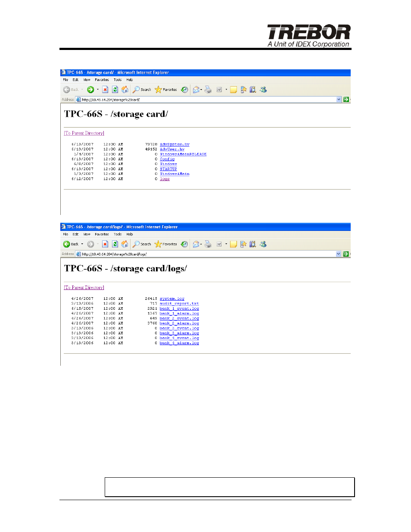Open Config folder link

tap(167, 159)
